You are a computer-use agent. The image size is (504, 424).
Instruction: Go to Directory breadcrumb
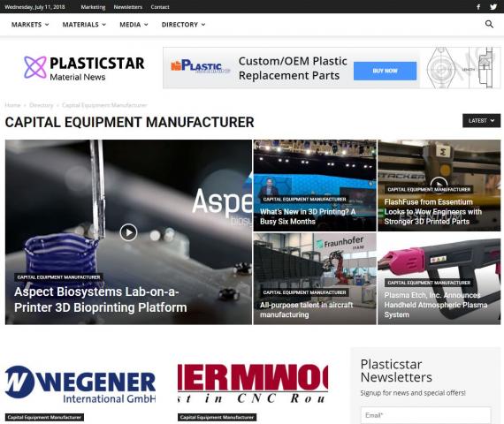[x=42, y=105]
